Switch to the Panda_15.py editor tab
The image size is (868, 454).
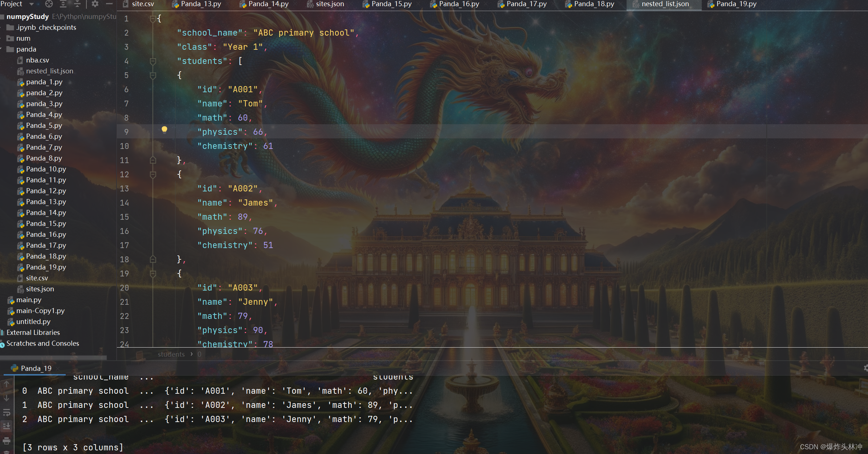click(x=387, y=4)
